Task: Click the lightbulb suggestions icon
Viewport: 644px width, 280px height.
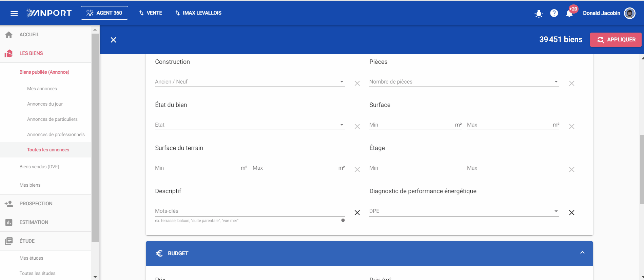Action: tap(539, 14)
